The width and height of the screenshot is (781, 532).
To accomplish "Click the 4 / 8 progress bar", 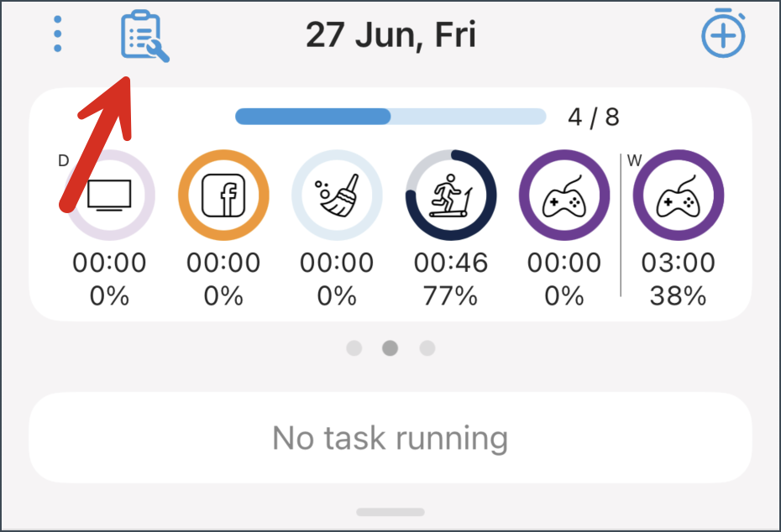I will coord(390,117).
